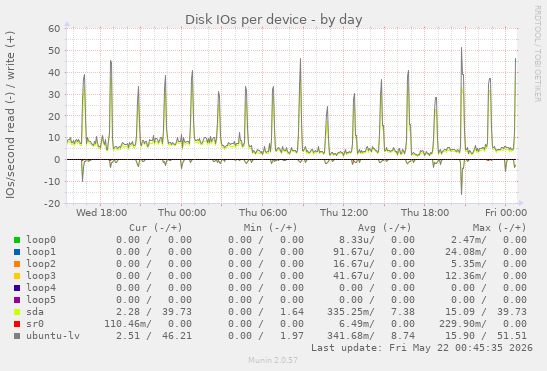547x371 pixels.
Task: Click the dark blue loop4 legend swatch
Action: [17, 288]
